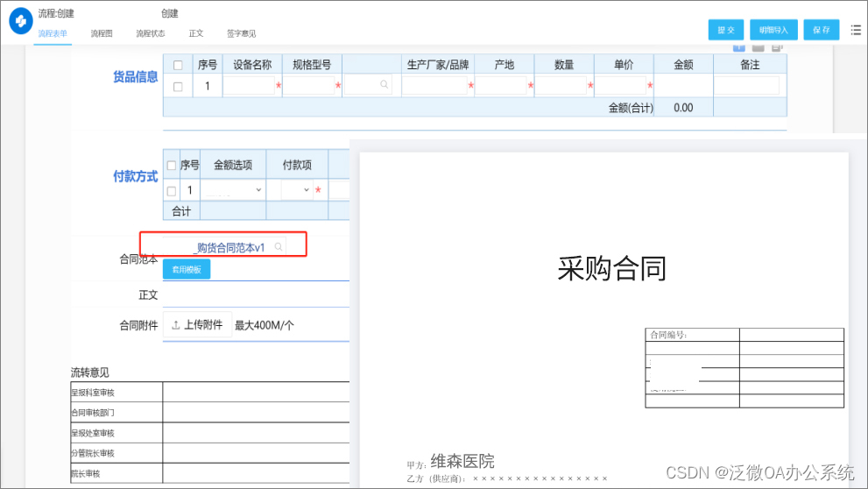868x489 pixels.
Task: Toggle the 付款方式 header checkbox
Action: click(x=172, y=166)
